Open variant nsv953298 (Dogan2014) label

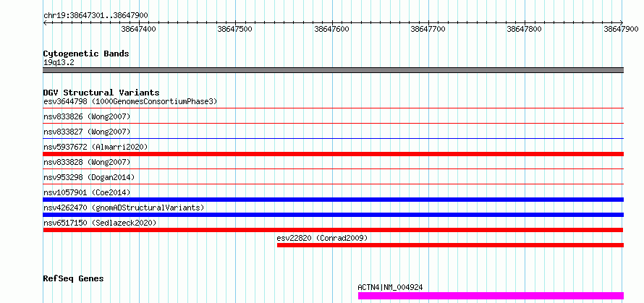[89, 177]
